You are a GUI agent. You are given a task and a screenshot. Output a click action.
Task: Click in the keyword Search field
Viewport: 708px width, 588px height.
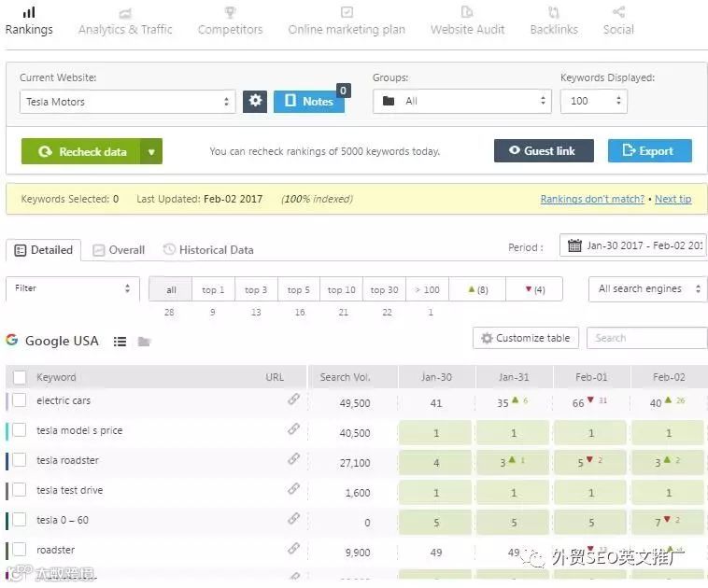(x=646, y=338)
